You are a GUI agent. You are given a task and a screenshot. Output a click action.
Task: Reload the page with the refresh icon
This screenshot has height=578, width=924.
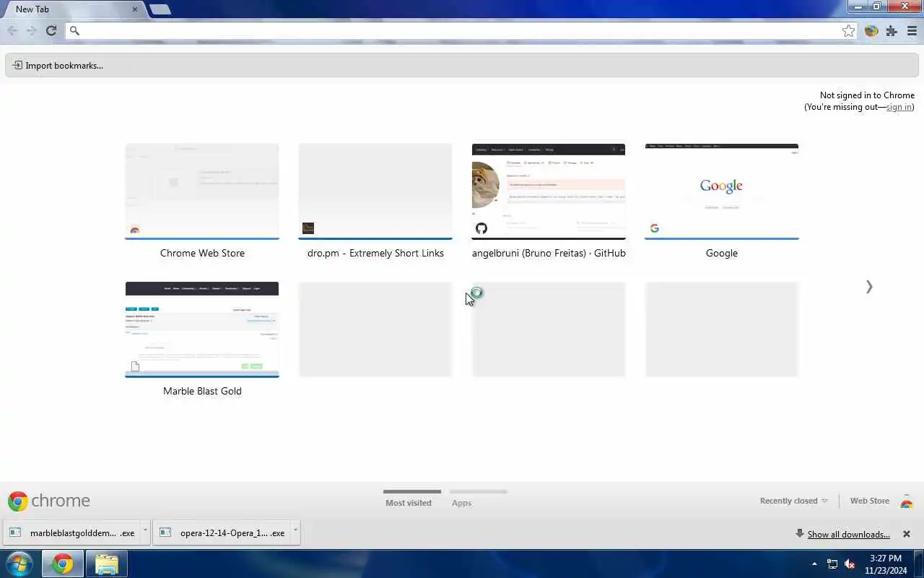51,30
